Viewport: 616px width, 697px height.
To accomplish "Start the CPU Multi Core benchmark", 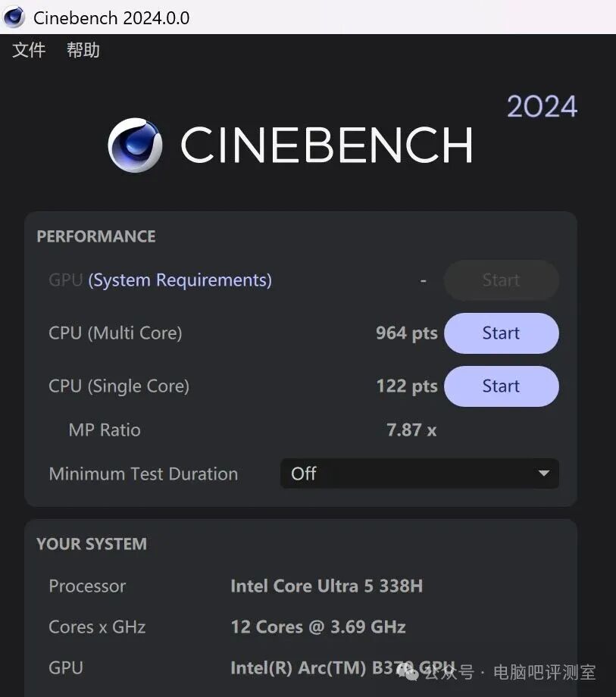I will coord(501,333).
